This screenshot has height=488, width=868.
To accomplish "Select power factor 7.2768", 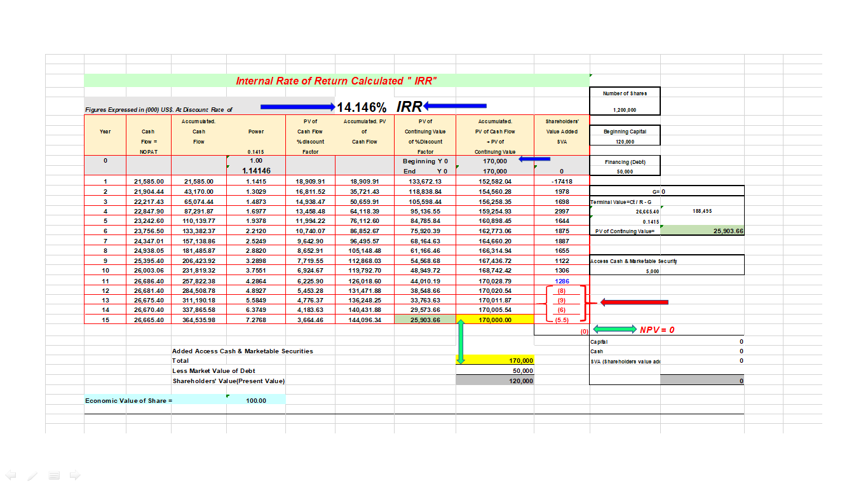I will point(256,320).
